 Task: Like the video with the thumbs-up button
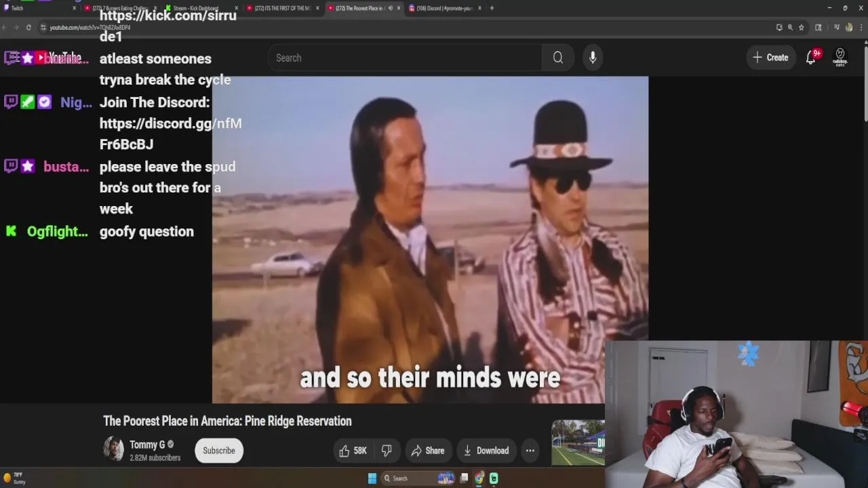pyautogui.click(x=354, y=451)
